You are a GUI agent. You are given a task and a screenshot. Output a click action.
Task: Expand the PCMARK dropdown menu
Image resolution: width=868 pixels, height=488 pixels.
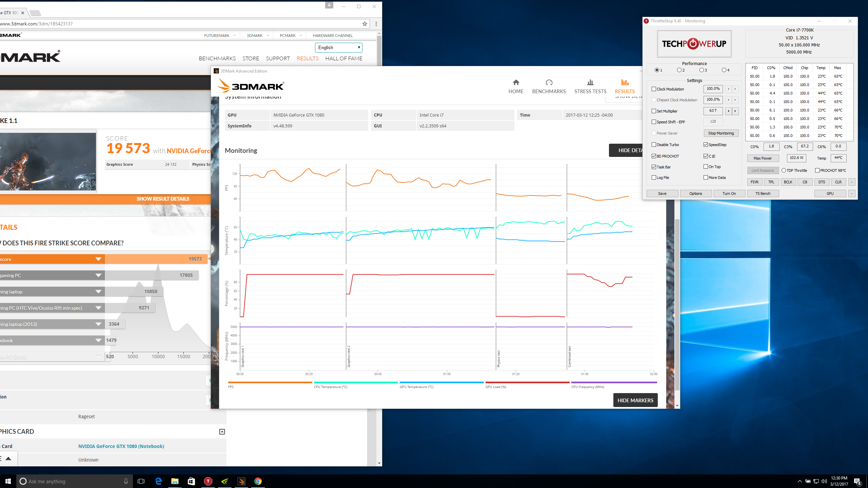click(x=300, y=36)
